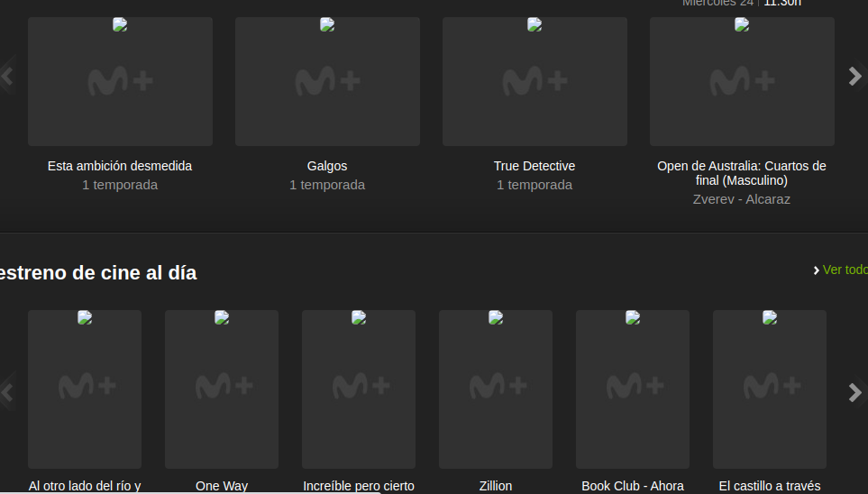Viewport: 868px width, 494px height.
Task: Click the One Way title text
Action: point(222,486)
